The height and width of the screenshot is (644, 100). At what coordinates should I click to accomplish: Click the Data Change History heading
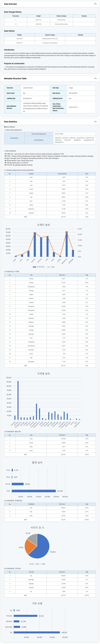13,12
